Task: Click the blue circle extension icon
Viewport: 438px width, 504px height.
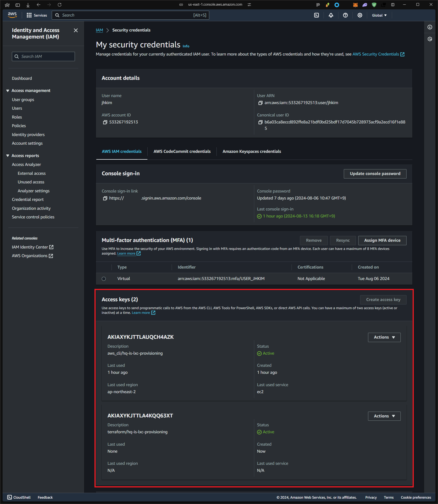Action: click(337, 5)
